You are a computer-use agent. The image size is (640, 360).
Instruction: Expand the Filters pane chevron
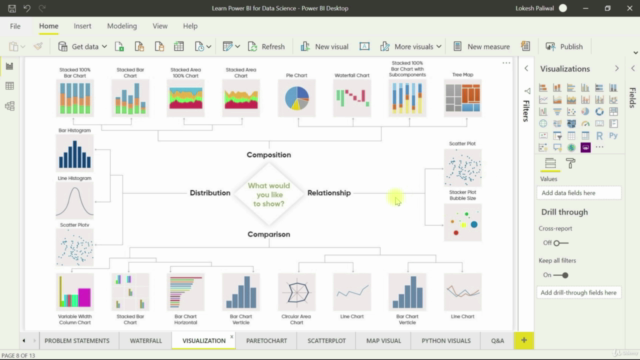point(526,69)
